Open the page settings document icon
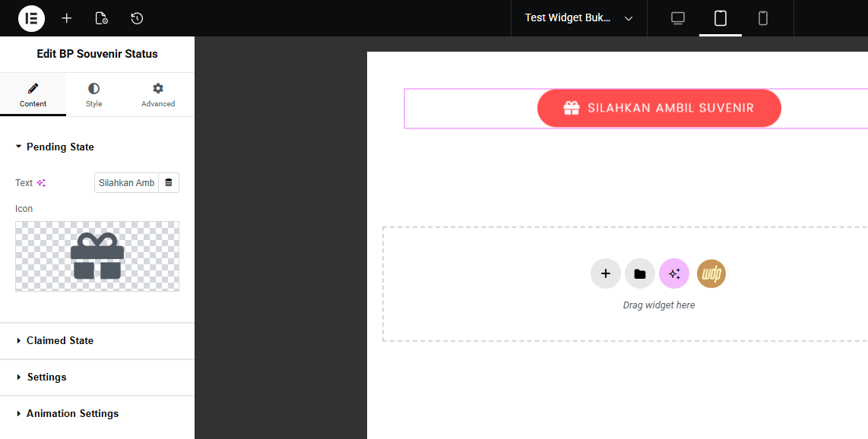868x439 pixels. (101, 18)
